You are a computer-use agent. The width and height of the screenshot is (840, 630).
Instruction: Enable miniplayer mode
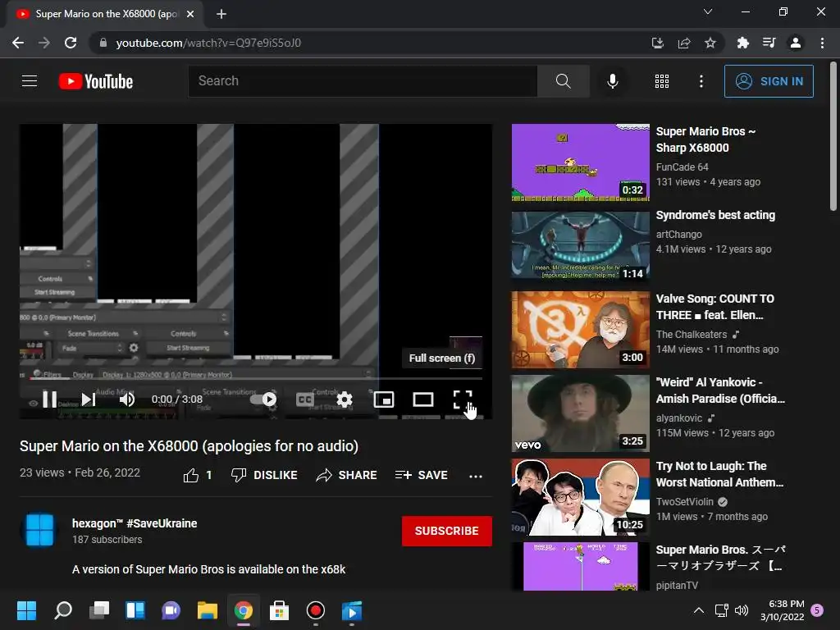pyautogui.click(x=384, y=399)
